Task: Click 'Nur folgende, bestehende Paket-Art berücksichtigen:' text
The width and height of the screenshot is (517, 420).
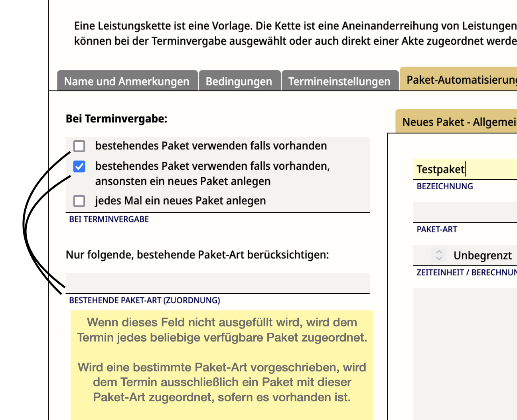Action: point(197,255)
